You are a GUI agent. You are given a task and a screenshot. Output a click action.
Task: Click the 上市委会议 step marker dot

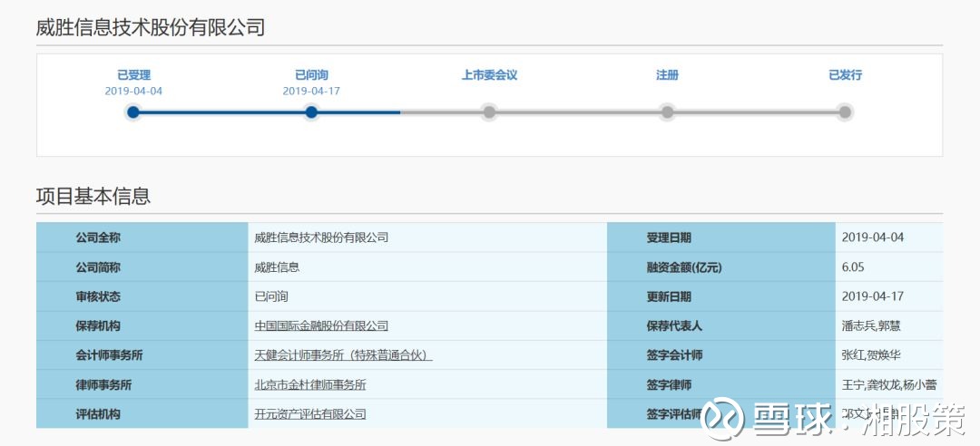489,112
